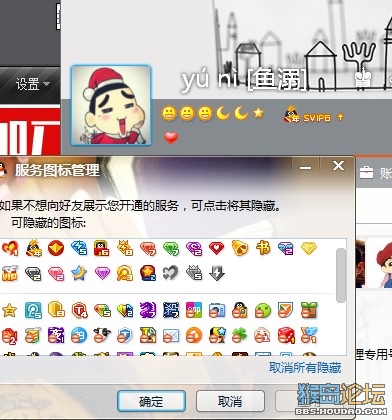Click the 取消所有隐藏 link
This screenshot has width=392, height=420.
pos(305,368)
